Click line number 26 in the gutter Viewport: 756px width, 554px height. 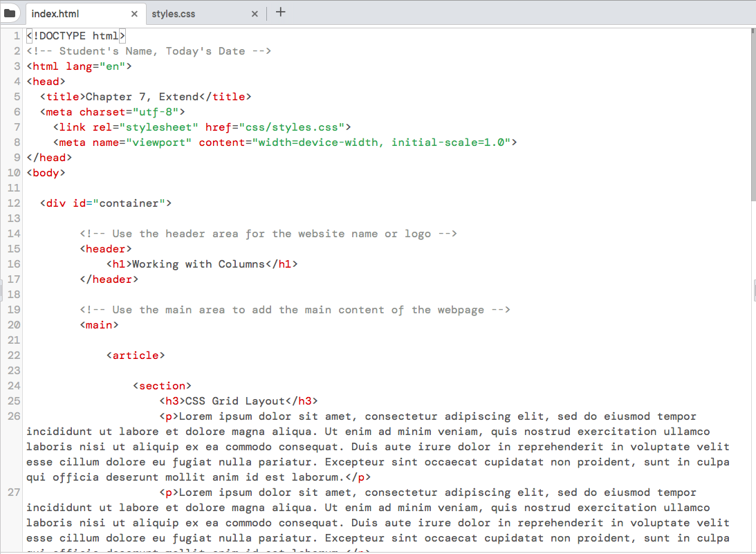[x=14, y=416]
